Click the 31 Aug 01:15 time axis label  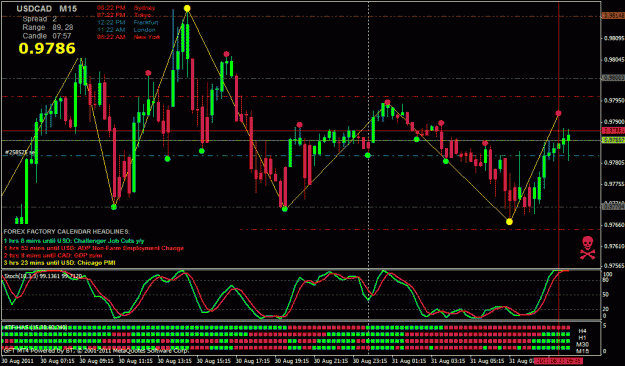tap(409, 361)
